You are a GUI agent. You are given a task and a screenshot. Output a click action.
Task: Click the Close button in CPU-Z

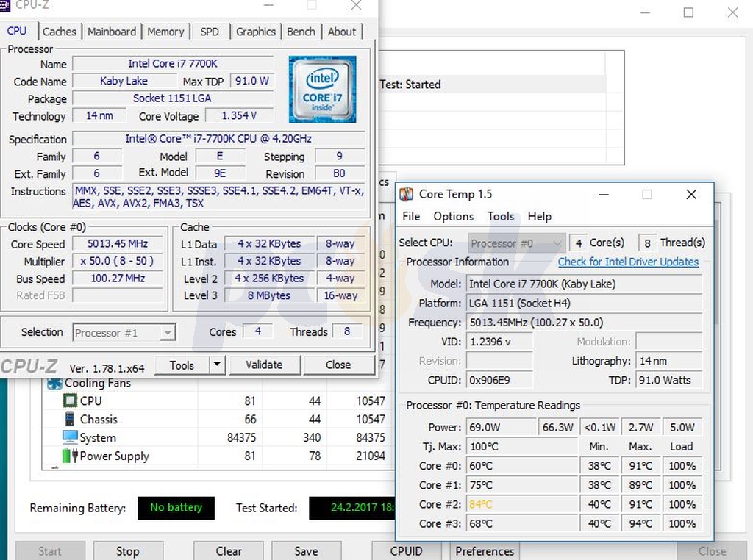(338, 365)
